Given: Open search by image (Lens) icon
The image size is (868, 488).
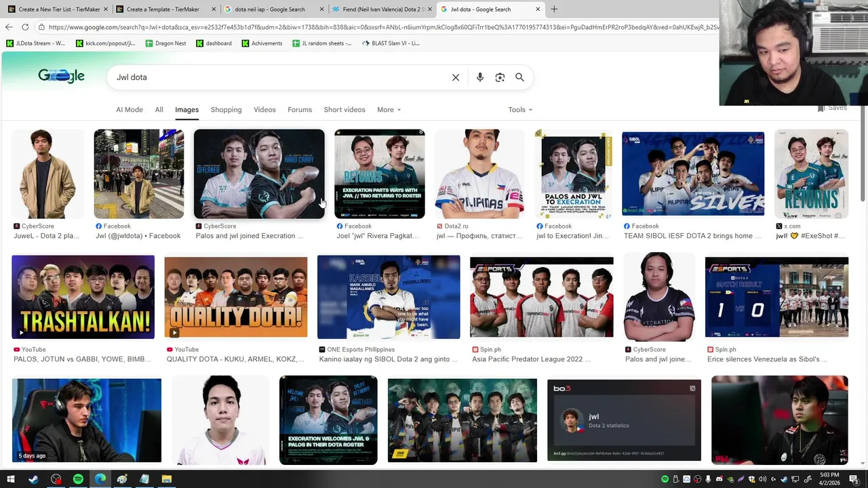Looking at the screenshot, I should coord(500,77).
